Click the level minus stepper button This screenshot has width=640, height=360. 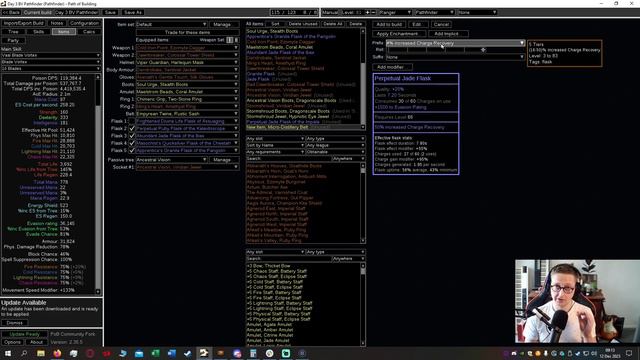click(x=373, y=12)
